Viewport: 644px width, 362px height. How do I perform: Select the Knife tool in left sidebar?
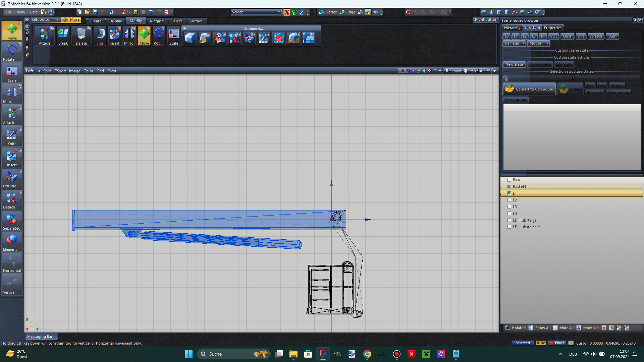12,136
